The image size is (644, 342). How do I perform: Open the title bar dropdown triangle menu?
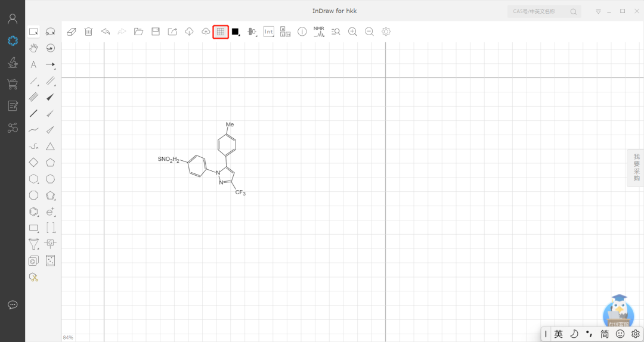pyautogui.click(x=598, y=11)
